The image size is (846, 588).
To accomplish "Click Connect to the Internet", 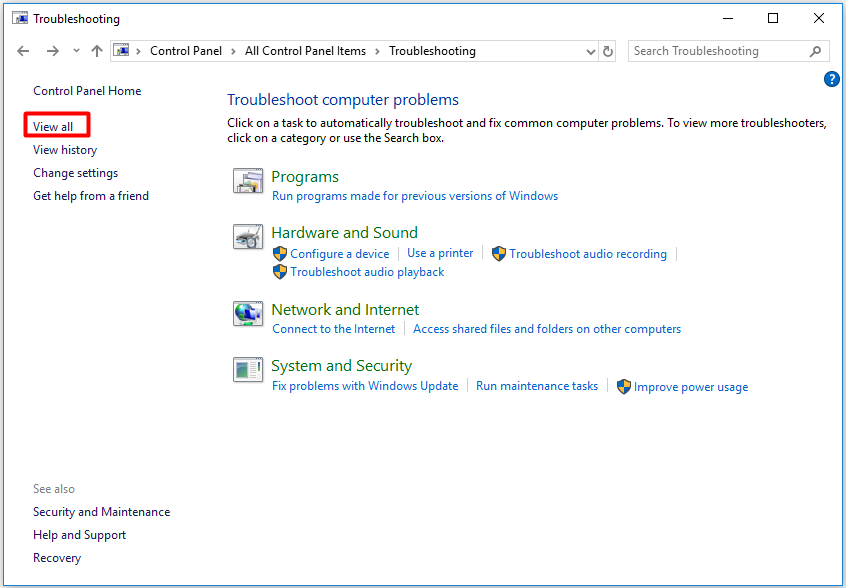I will [333, 329].
